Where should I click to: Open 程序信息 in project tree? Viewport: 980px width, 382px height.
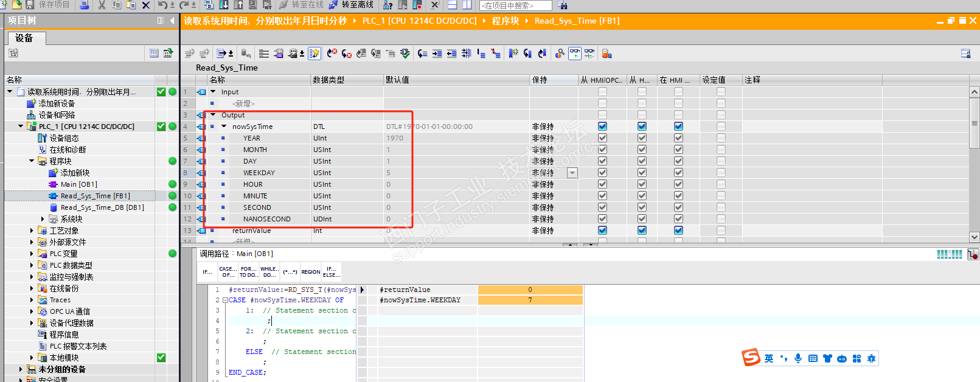tap(64, 335)
